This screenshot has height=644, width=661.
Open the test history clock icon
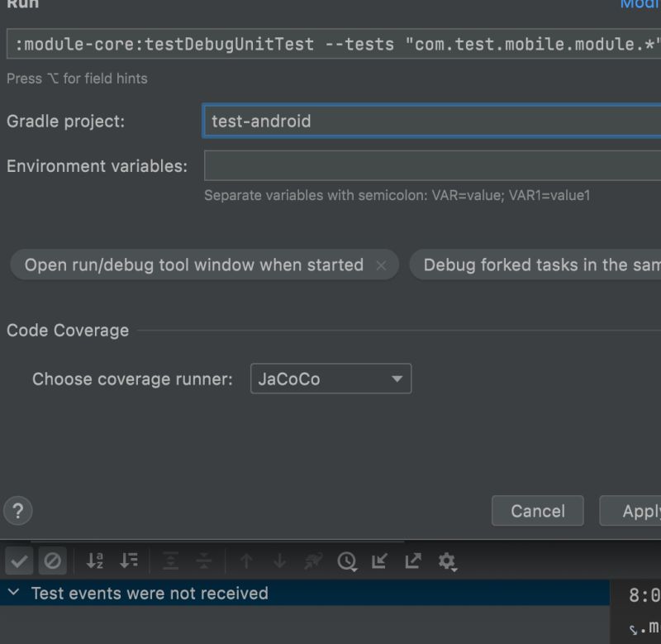[x=346, y=561]
